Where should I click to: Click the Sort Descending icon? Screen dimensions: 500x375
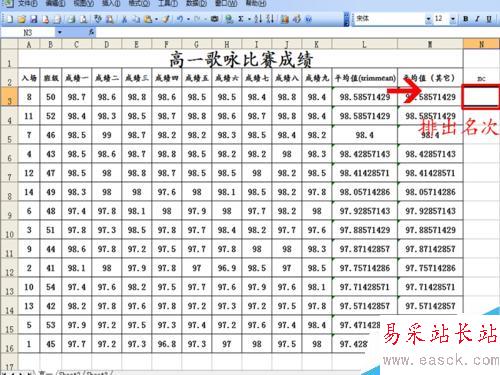pyautogui.click(x=270, y=19)
